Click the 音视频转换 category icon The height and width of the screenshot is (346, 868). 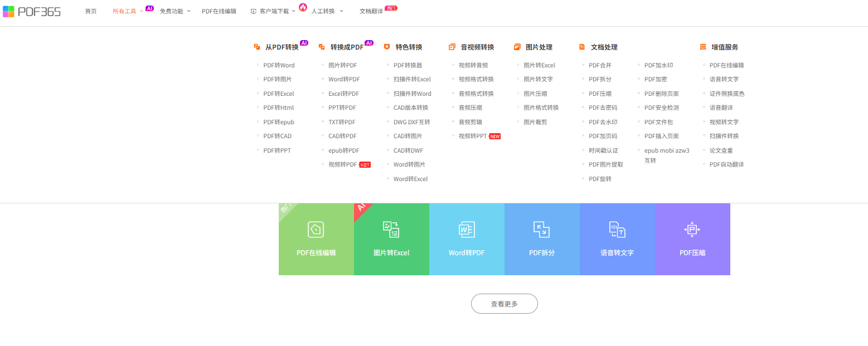[x=452, y=47]
